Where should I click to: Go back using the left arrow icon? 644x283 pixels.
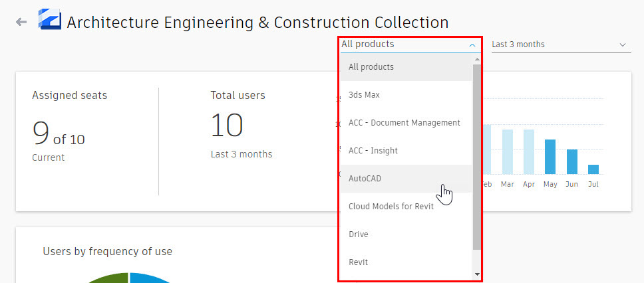(21, 22)
